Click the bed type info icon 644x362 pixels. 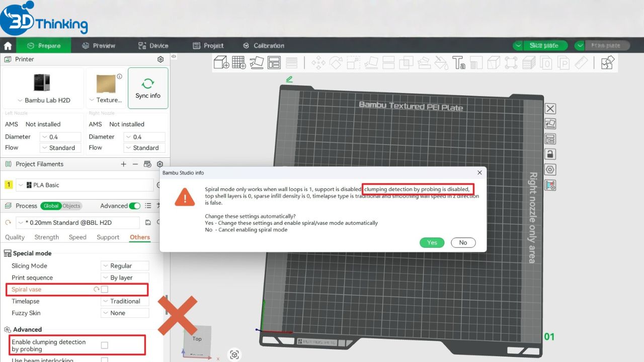tap(120, 76)
